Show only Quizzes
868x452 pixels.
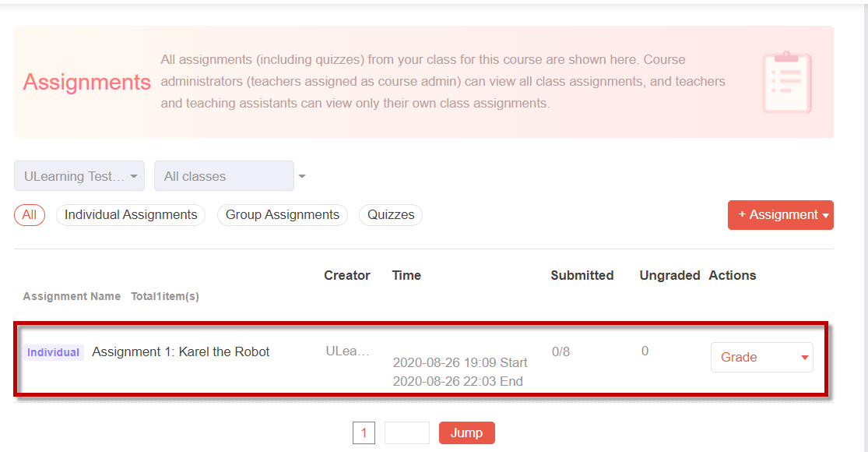click(391, 215)
